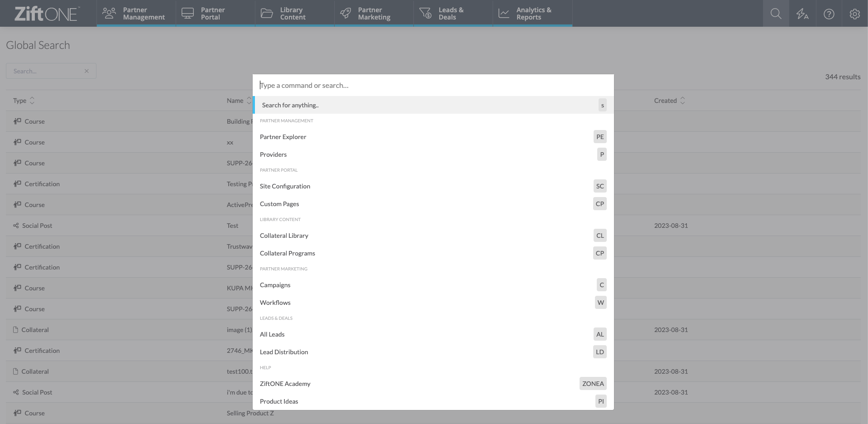868x424 pixels.
Task: Select Collateral Programs command
Action: click(x=433, y=253)
